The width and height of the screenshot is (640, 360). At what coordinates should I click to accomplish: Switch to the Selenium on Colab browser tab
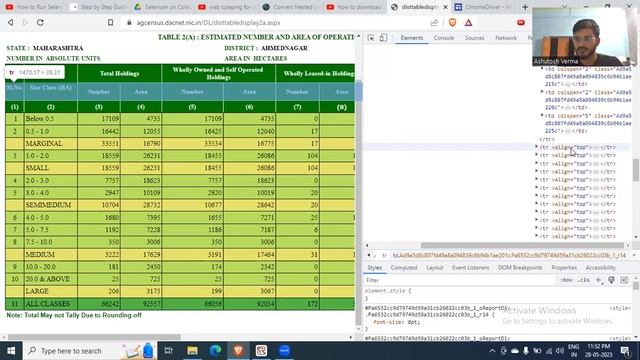162,7
